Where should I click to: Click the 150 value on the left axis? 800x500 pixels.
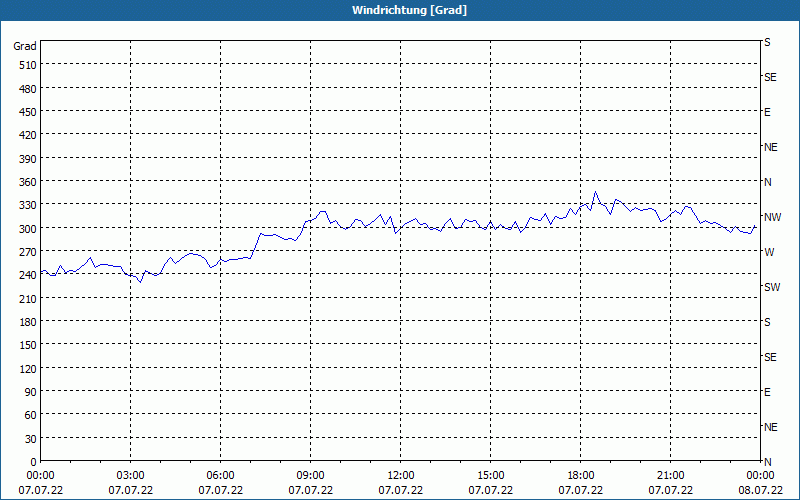click(x=28, y=345)
